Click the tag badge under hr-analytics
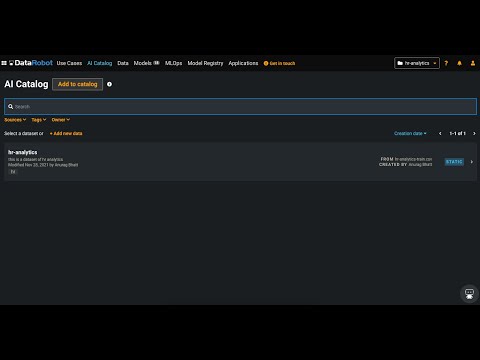 (x=13, y=172)
